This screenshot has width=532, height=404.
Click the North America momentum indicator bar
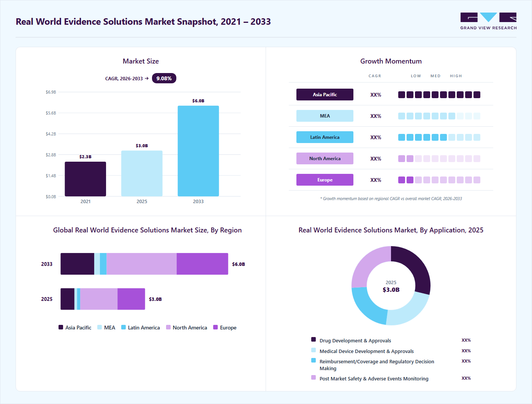(x=439, y=159)
